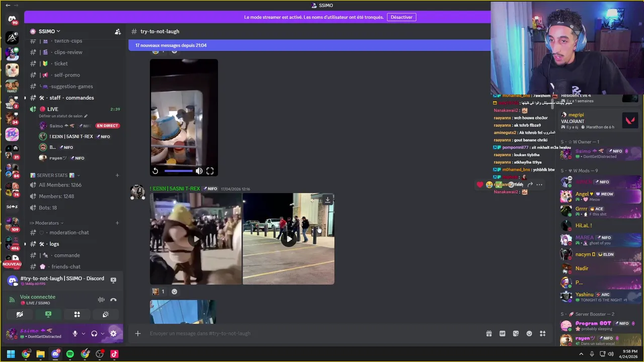Collapse the Moderators category
644x362 pixels.
click(x=47, y=223)
